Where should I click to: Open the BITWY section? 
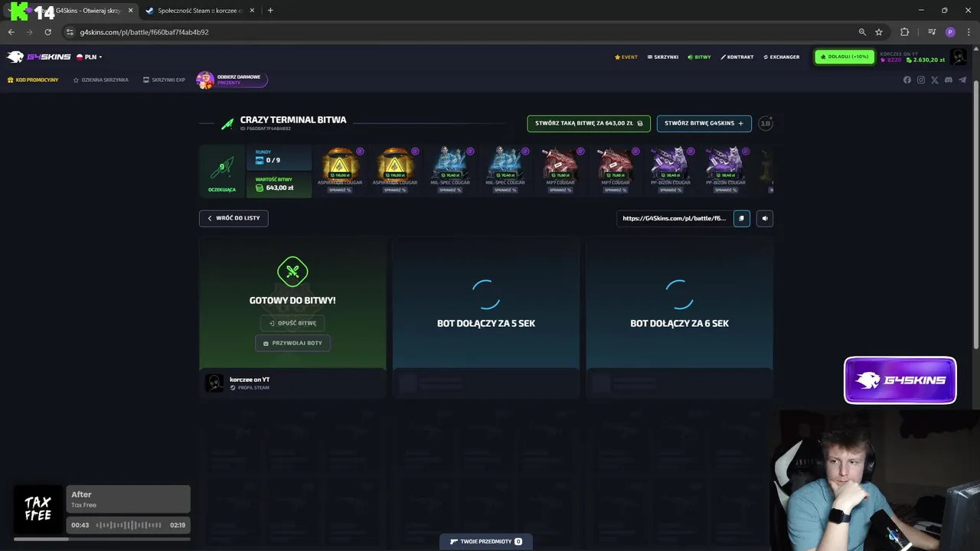tap(699, 57)
